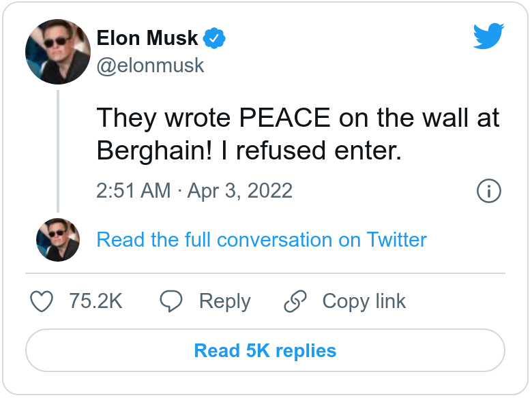Click the large profile avatar beside Elon Musk
532x398 pixels.
click(58, 51)
